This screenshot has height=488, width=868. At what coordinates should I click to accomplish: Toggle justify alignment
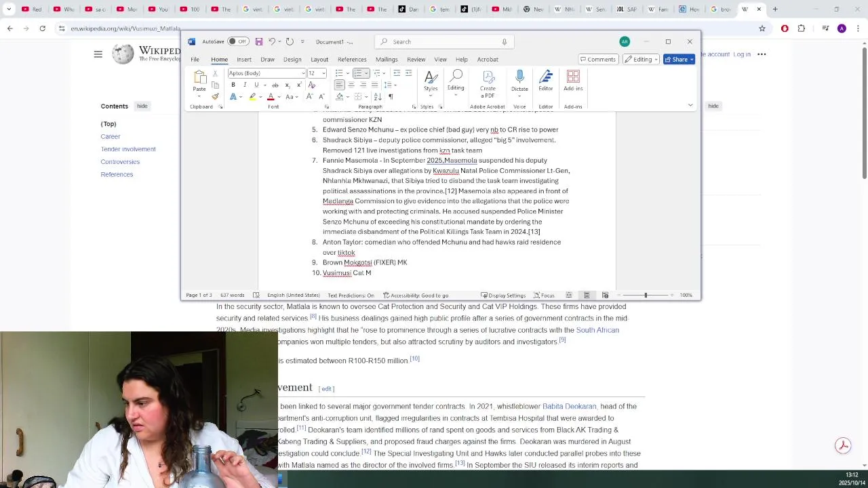click(374, 85)
